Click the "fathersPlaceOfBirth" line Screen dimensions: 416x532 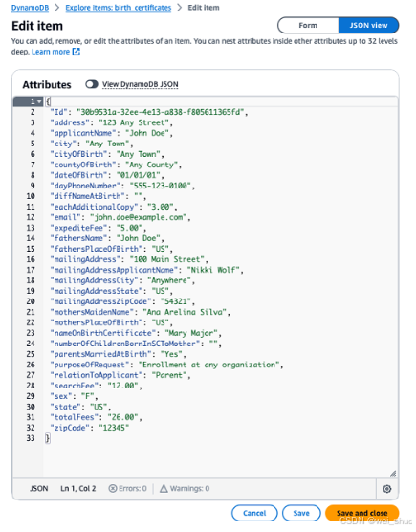[x=112, y=249]
